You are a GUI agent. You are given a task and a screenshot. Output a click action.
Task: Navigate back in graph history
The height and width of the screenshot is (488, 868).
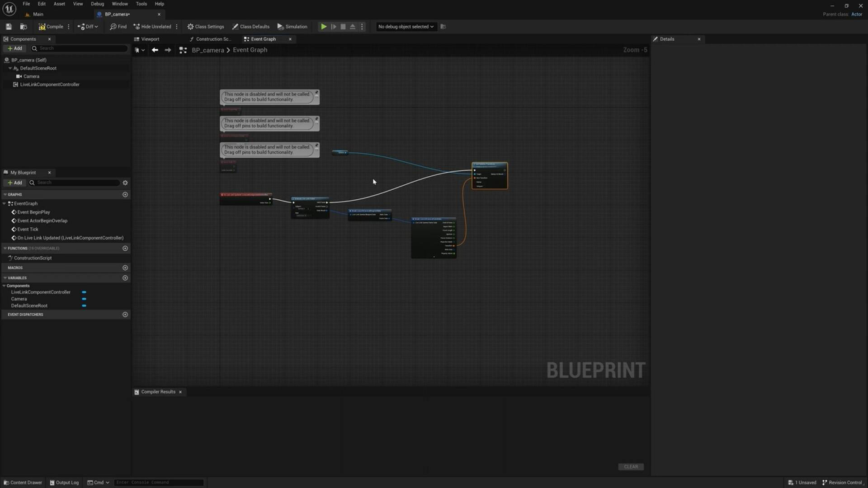point(155,50)
